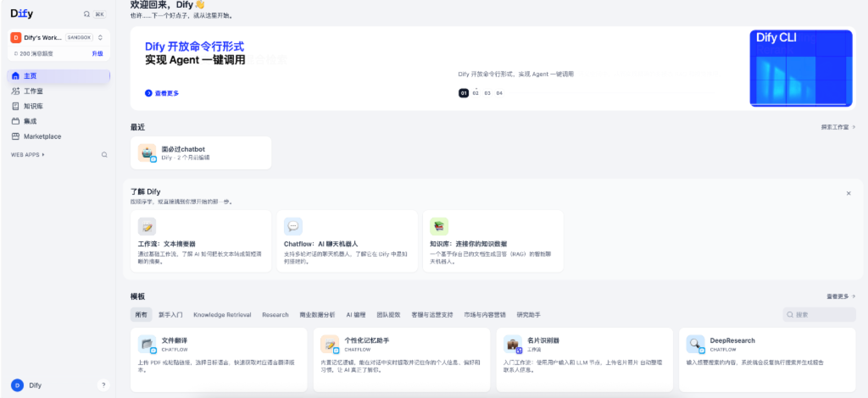Click the integration icon next to 集成
Image resolution: width=868 pixels, height=398 pixels.
click(x=16, y=121)
